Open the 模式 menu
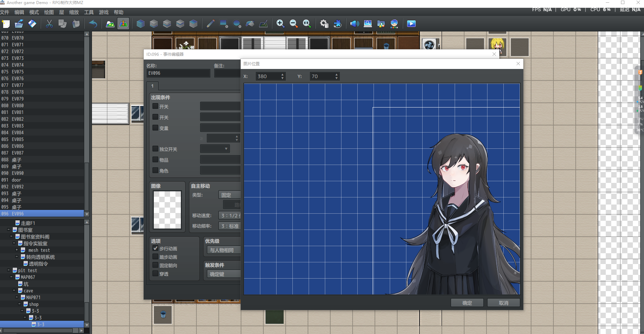The width and height of the screenshot is (644, 334). [34, 13]
